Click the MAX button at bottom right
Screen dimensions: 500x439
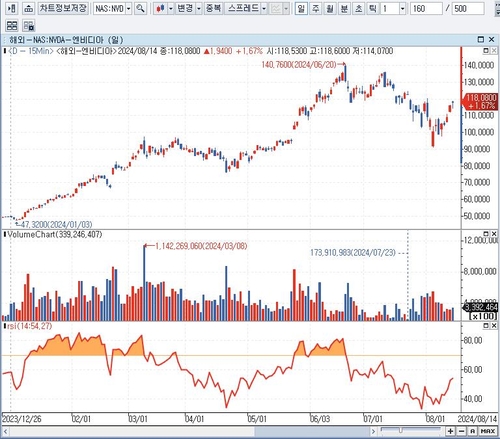click(x=488, y=431)
